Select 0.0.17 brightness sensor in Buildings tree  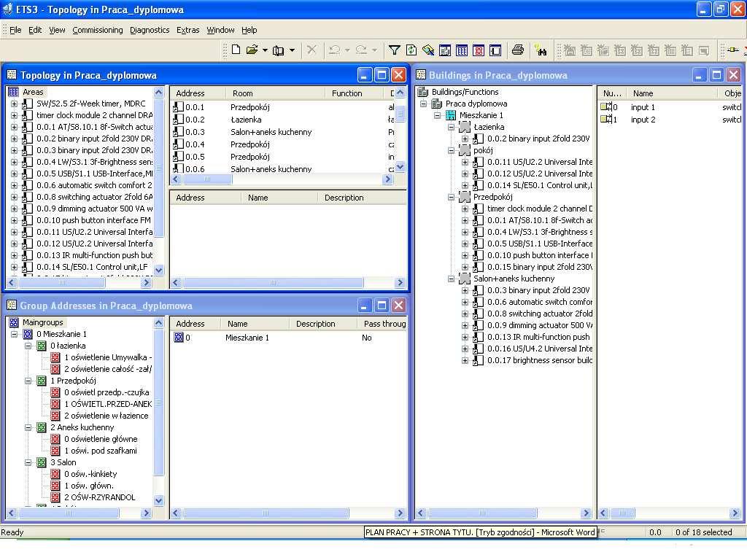(540, 360)
